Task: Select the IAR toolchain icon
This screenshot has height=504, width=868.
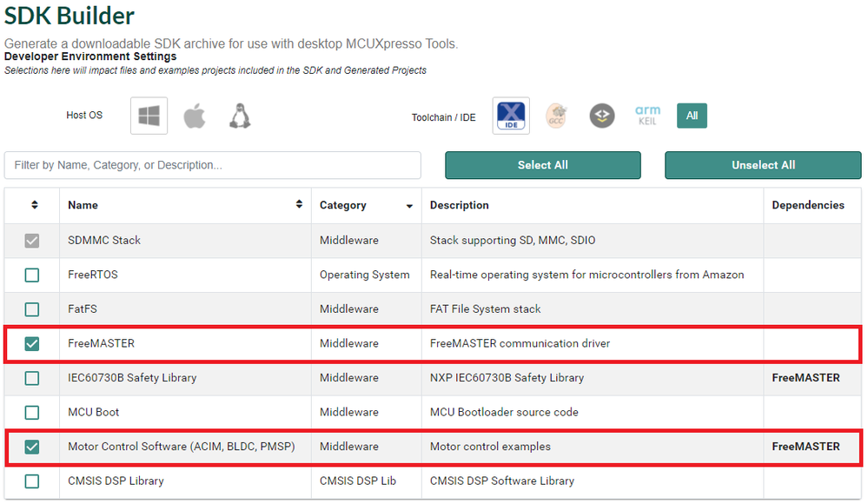Action: click(602, 116)
